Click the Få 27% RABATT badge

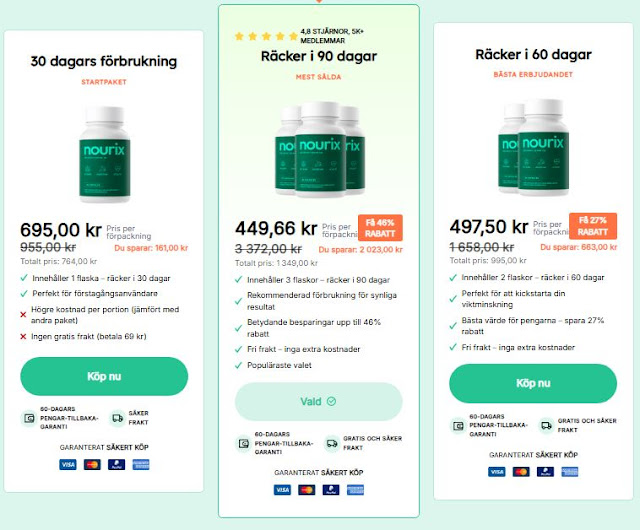(593, 226)
